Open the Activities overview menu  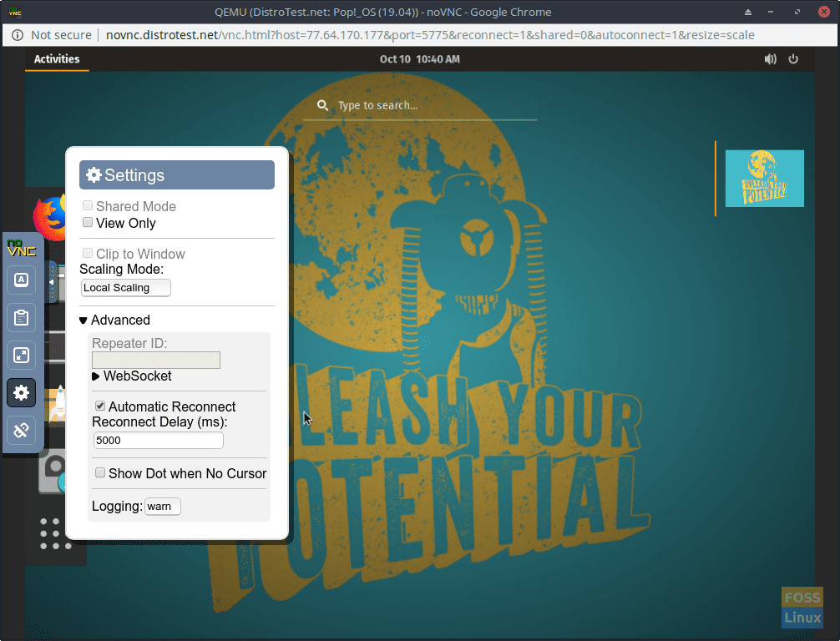click(57, 59)
